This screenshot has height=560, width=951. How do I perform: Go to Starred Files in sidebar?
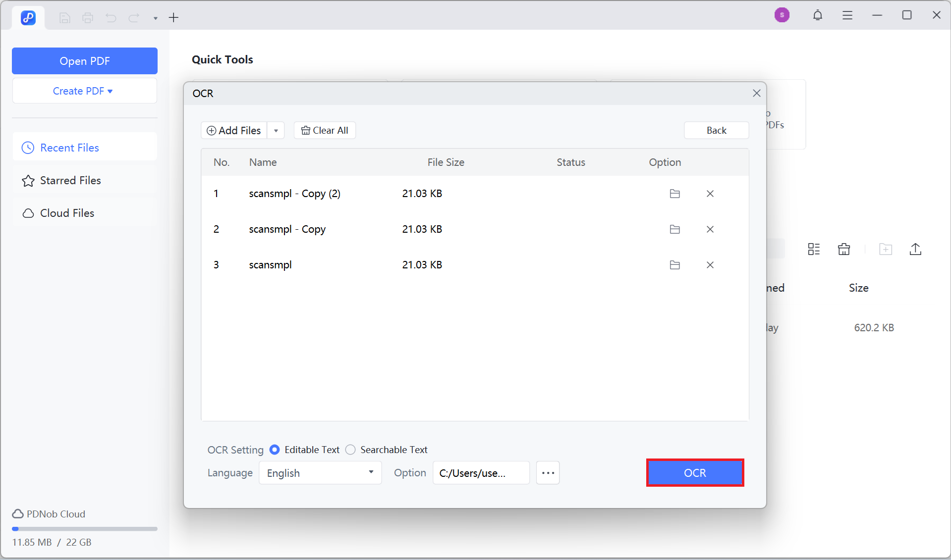(70, 181)
